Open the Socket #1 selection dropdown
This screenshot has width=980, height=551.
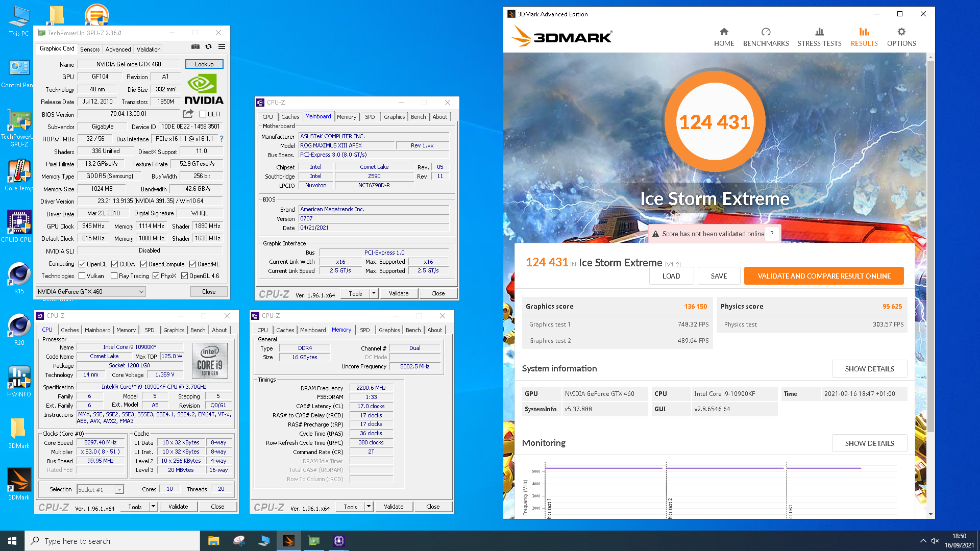tap(100, 489)
